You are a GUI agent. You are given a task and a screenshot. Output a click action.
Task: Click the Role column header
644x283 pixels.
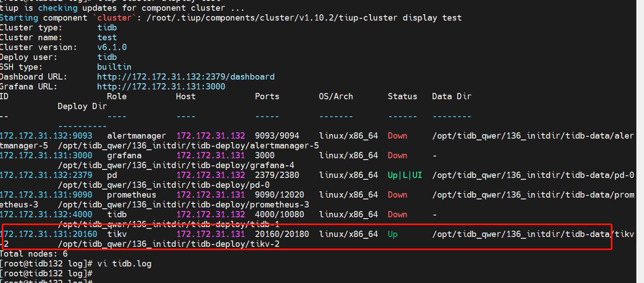click(x=117, y=97)
